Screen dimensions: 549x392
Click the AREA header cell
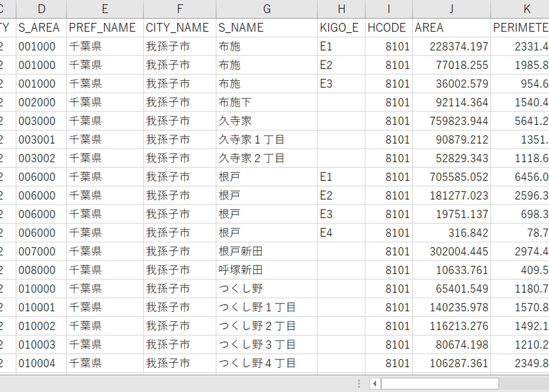click(452, 28)
